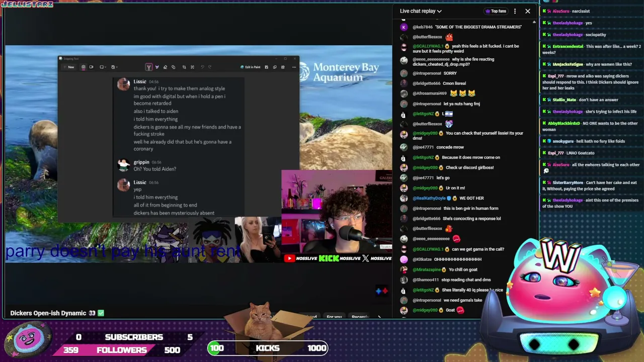Select the 'smokyguru' hell hath no fury message
This screenshot has height=362, width=644.
589,141
